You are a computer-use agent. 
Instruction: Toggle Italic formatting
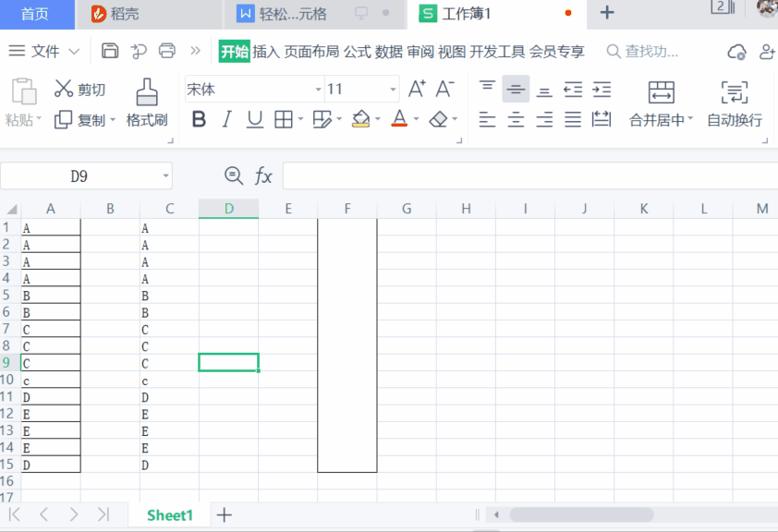coord(226,119)
